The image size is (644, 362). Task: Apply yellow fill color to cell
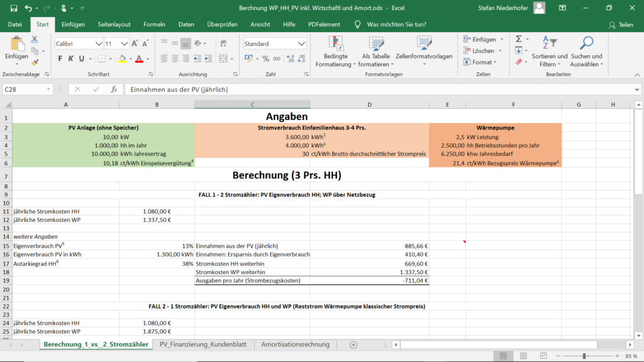[122, 58]
